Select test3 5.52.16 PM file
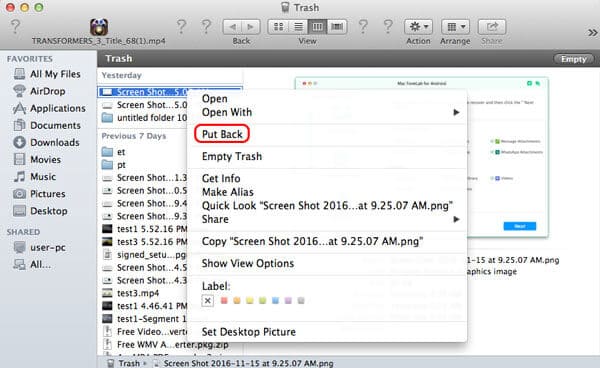The width and height of the screenshot is (600, 368). pos(145,242)
